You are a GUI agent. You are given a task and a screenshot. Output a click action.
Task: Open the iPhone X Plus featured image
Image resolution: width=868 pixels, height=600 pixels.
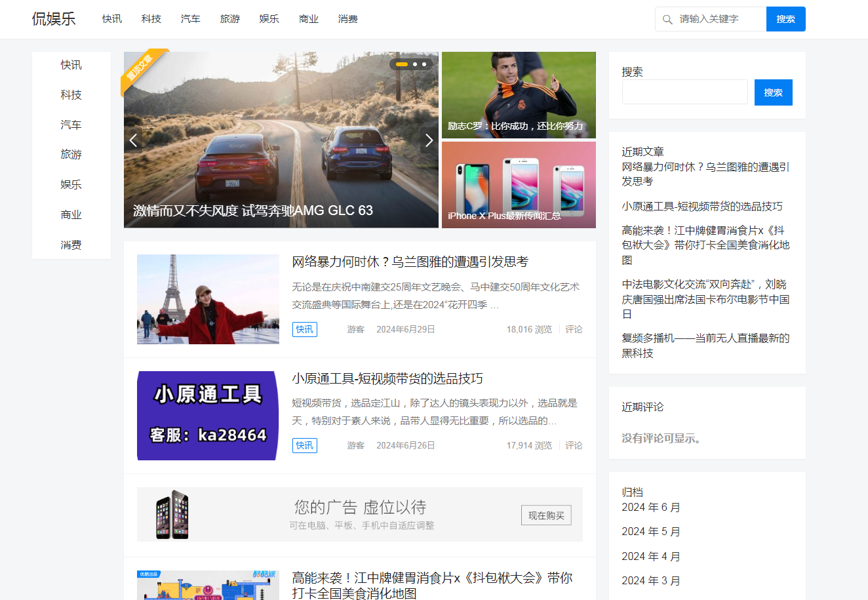[x=519, y=185]
